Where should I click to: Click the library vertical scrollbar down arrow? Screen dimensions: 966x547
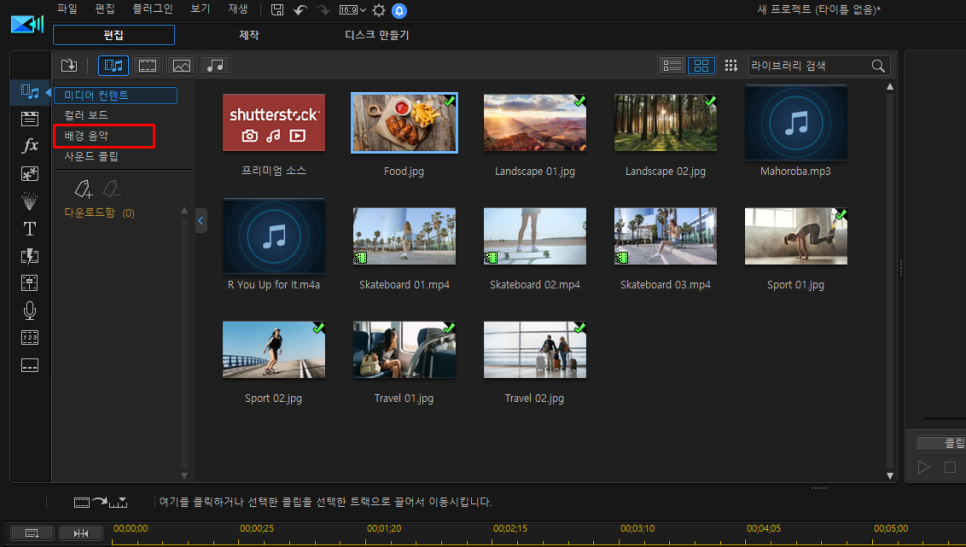point(890,476)
